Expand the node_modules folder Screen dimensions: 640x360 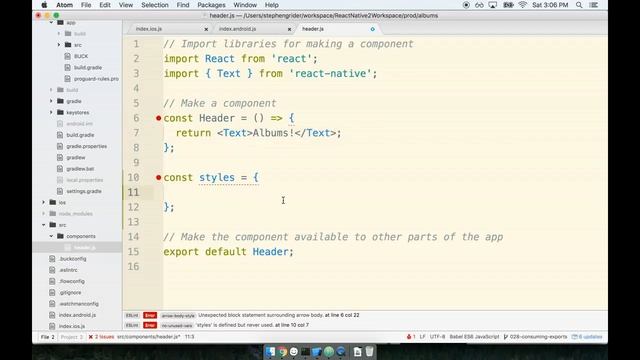tap(44, 213)
